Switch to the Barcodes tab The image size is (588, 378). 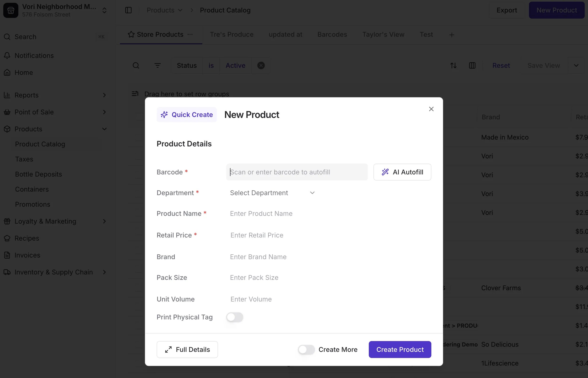(x=332, y=34)
